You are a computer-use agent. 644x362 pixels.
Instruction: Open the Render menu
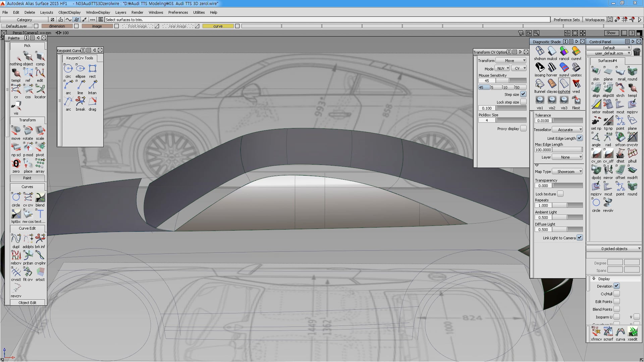point(137,12)
